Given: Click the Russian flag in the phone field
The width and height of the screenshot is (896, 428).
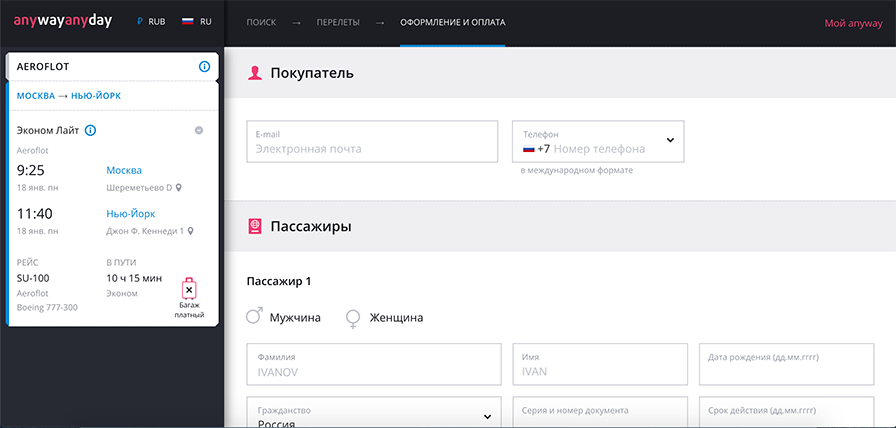Looking at the screenshot, I should pos(529,149).
